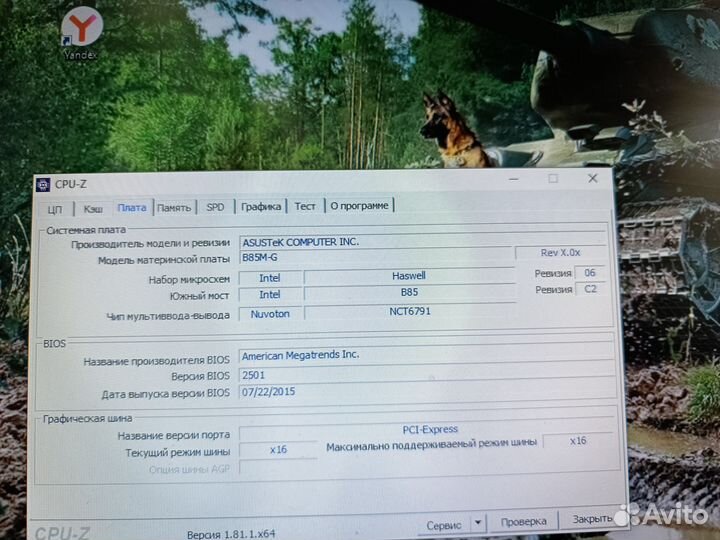The height and width of the screenshot is (540, 720).
Task: Click the Intel value in the Южный мост row
Action: (270, 294)
